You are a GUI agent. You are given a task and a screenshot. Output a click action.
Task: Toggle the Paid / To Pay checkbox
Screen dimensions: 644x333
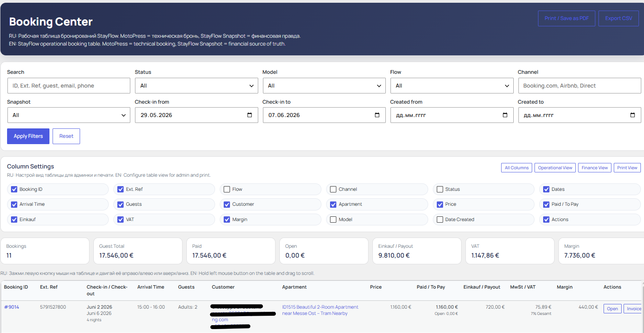(546, 204)
